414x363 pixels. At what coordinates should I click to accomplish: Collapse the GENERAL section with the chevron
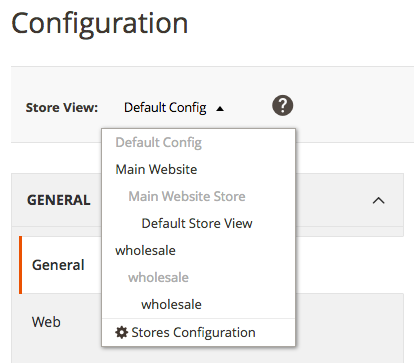pyautogui.click(x=379, y=201)
